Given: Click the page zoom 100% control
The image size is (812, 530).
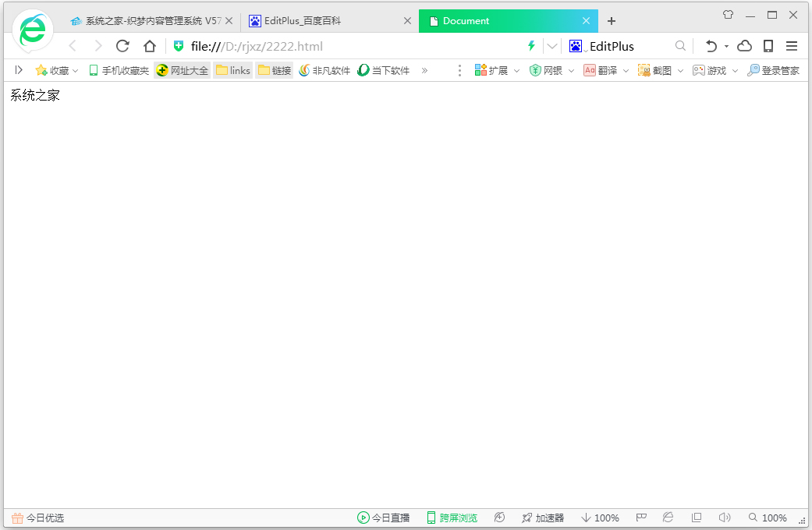Looking at the screenshot, I should coord(768,518).
